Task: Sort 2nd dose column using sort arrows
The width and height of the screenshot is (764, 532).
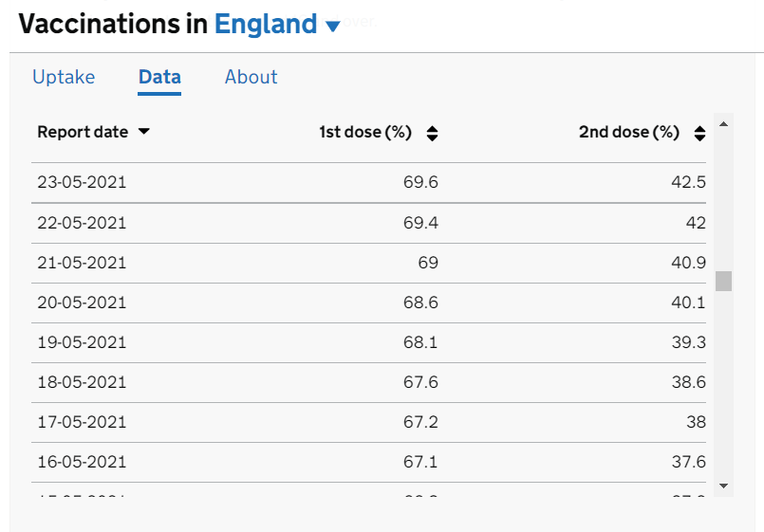Action: click(x=699, y=134)
